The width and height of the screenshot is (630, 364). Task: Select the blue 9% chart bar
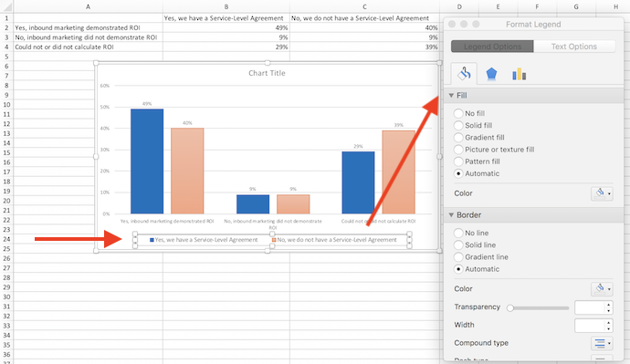(253, 204)
